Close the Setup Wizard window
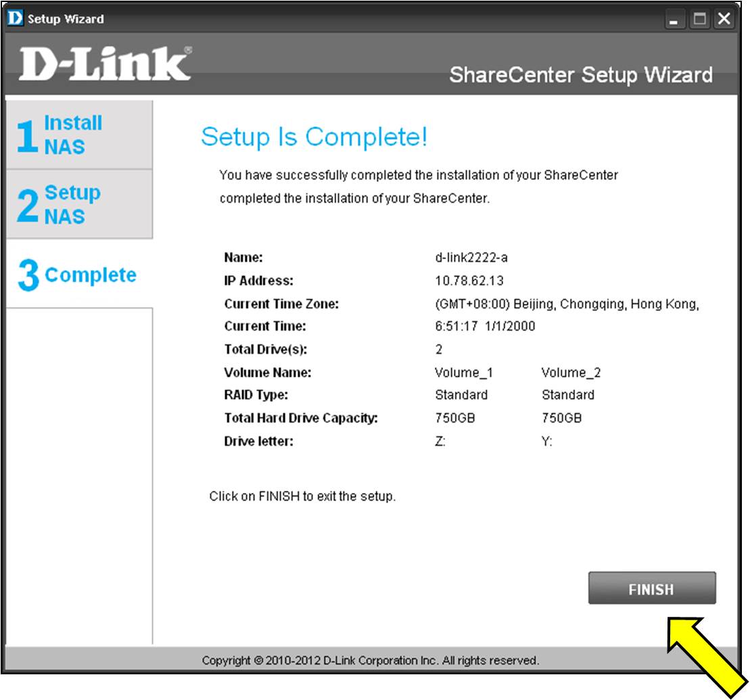Viewport: 750px width, 700px height. (725, 19)
